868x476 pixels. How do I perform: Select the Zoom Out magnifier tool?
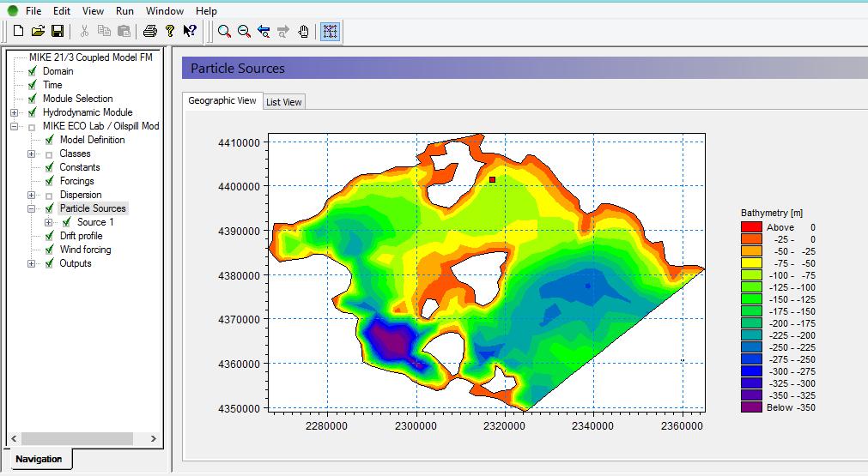click(x=244, y=32)
